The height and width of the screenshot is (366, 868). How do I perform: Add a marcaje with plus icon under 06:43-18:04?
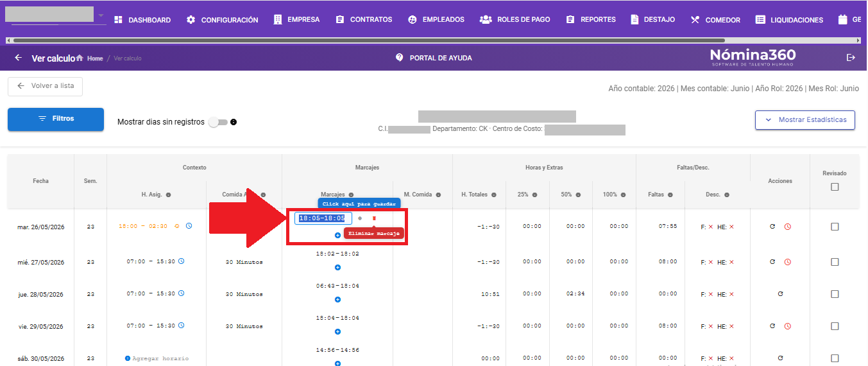[x=337, y=300]
